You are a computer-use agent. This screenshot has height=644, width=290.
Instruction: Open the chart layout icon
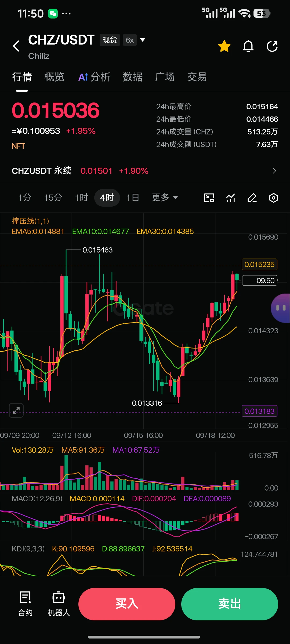(209, 198)
